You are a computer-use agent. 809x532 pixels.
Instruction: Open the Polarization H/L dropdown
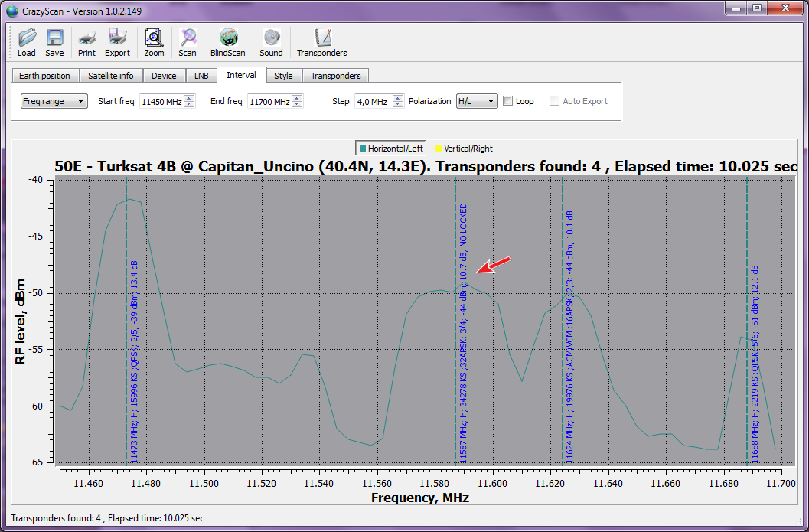(x=477, y=101)
